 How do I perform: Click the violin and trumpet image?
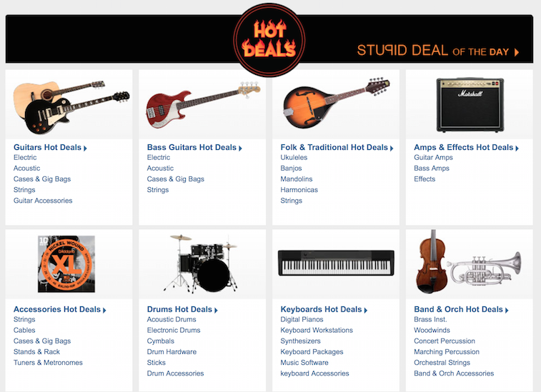point(469,261)
